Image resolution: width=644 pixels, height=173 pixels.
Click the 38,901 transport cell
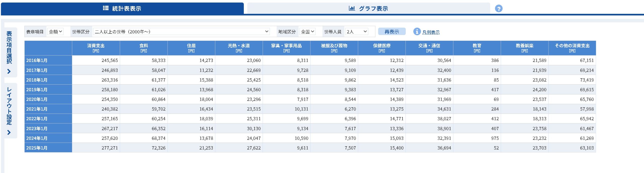tap(429, 128)
